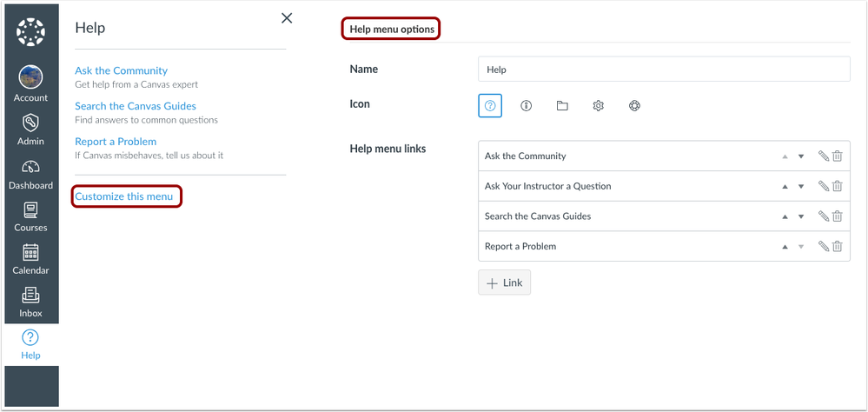Open Courses from the sidebar
This screenshot has height=412, width=868.
(30, 216)
